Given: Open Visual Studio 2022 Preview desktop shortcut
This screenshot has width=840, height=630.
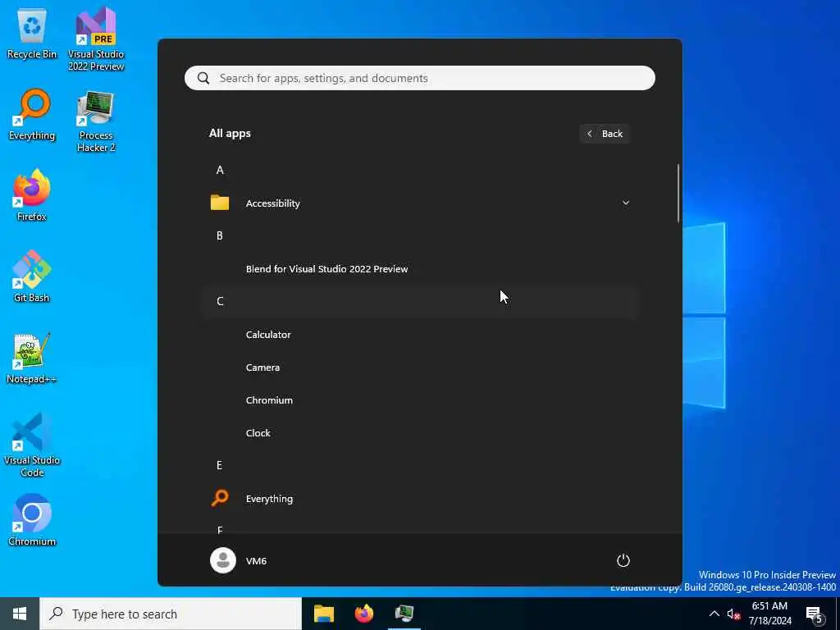Looking at the screenshot, I should click(96, 39).
